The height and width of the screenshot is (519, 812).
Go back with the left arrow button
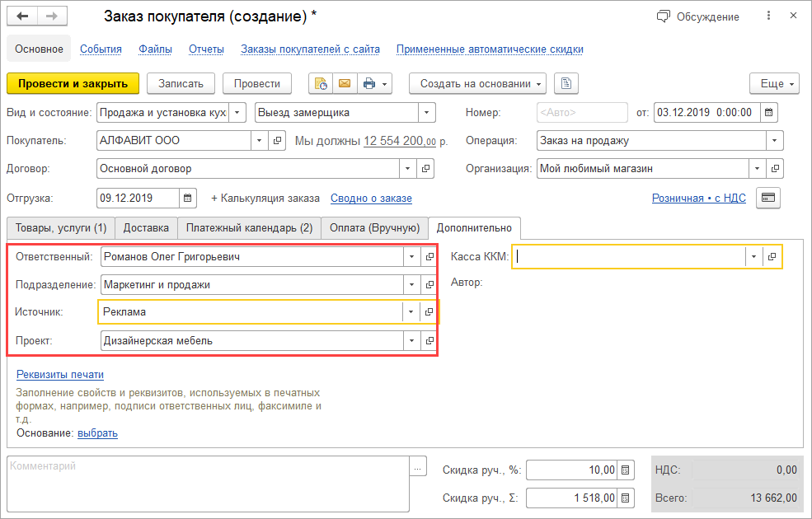click(22, 16)
